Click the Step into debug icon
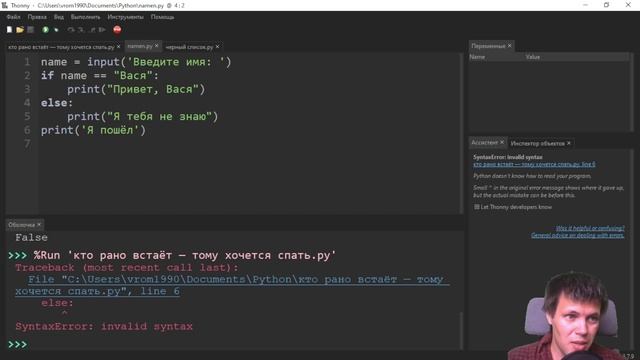This screenshot has width=640, height=360. tap(81, 30)
